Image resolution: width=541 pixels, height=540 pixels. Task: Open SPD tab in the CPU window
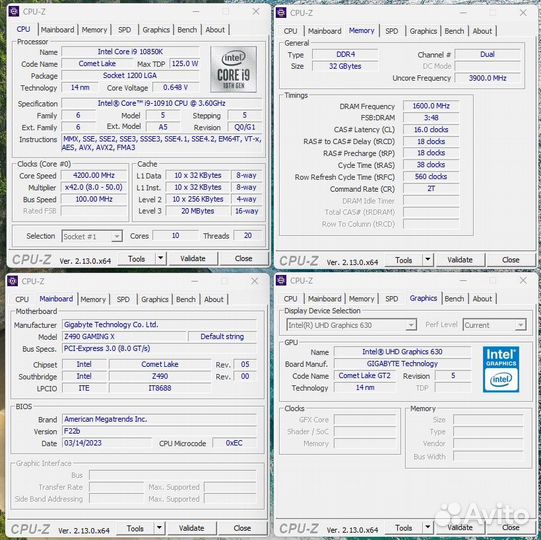tap(125, 30)
